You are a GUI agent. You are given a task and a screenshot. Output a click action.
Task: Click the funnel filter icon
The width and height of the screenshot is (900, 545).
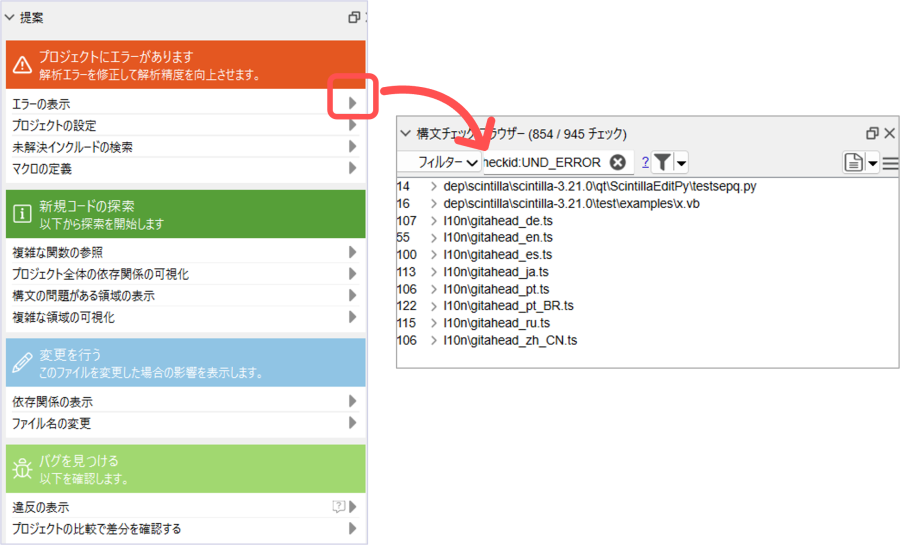(x=662, y=162)
